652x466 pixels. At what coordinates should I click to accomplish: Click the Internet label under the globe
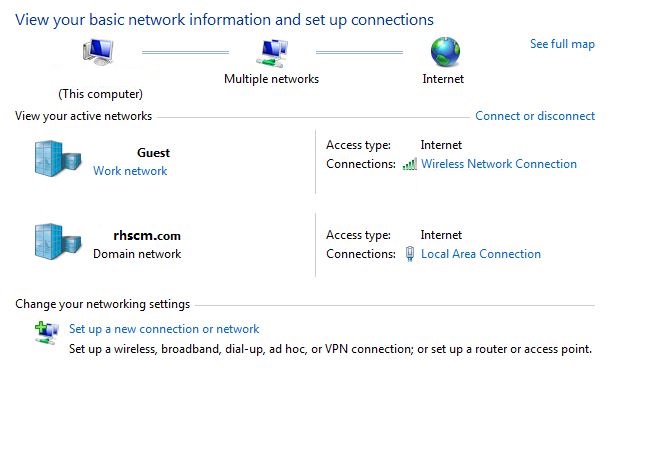(443, 79)
